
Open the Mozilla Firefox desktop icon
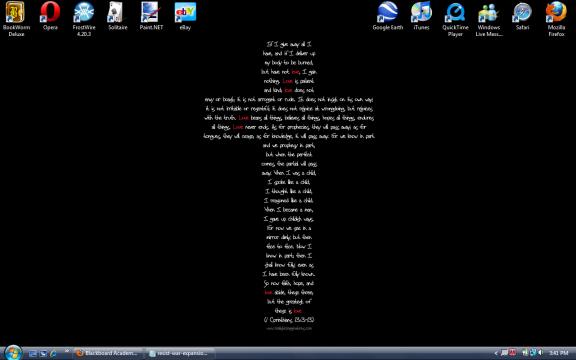556,18
